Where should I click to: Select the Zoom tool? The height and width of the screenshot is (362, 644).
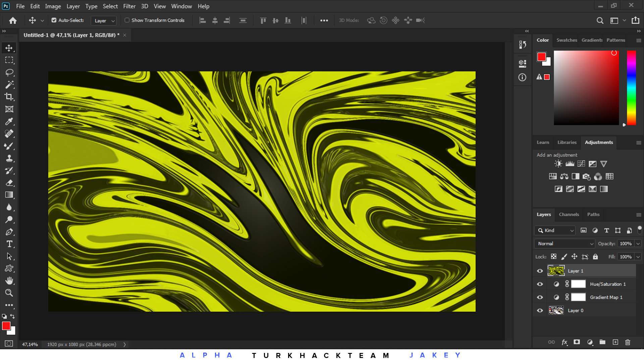(9, 293)
